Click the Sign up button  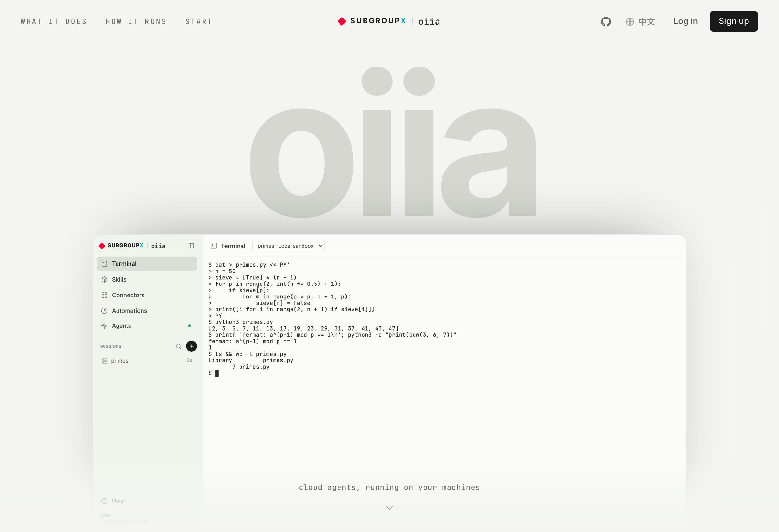(x=734, y=21)
